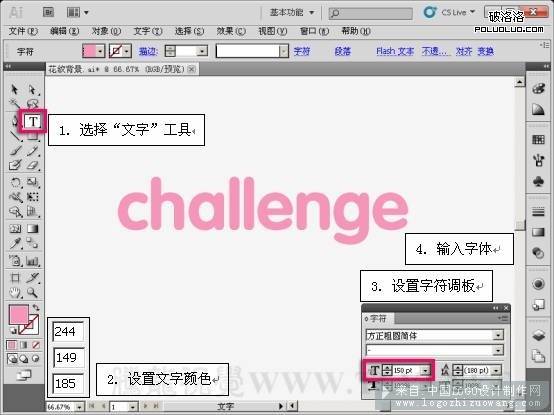Select the Magic Wand tool
Viewport: 554px width, 415px height.
pos(15,104)
